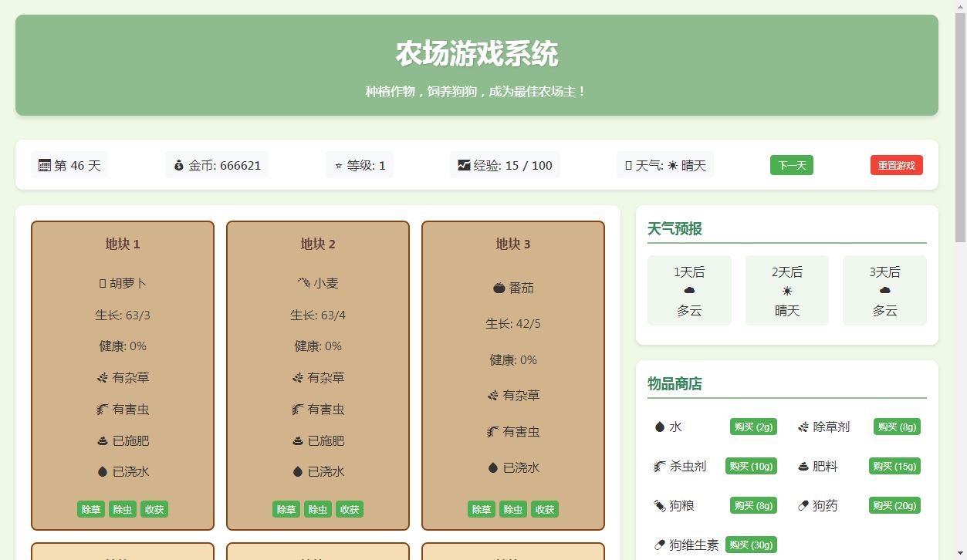Buy 肥料 with the 购买 (15g) button
The width and height of the screenshot is (967, 560).
[894, 466]
